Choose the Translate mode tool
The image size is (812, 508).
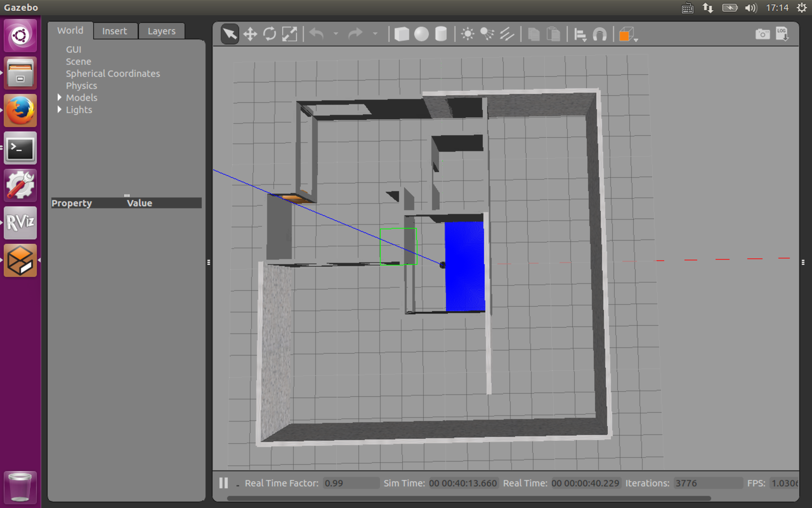pyautogui.click(x=250, y=34)
